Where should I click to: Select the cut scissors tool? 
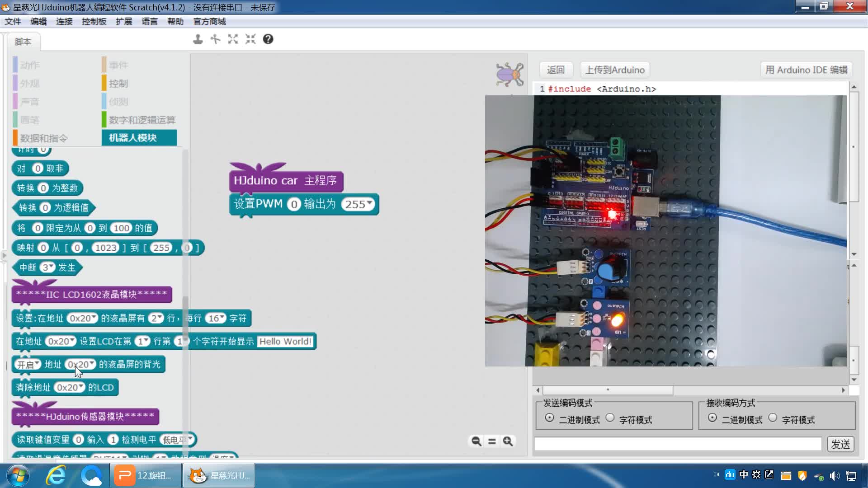pyautogui.click(x=215, y=39)
